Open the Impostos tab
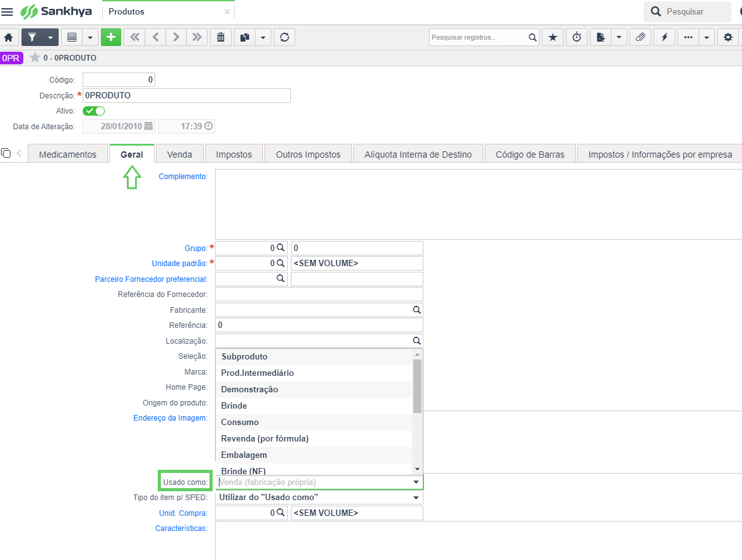Viewport: 742px width, 560px height. point(233,155)
